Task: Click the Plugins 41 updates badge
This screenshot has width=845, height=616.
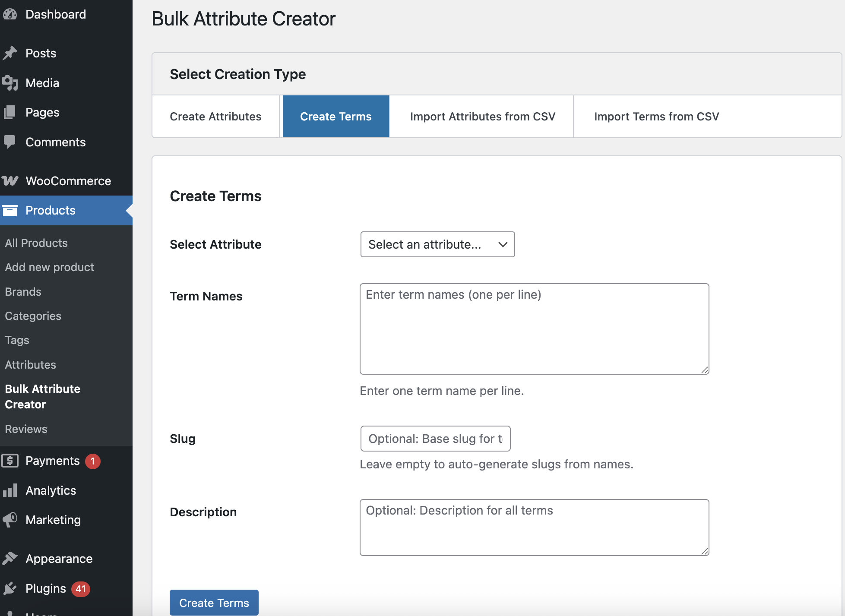Action: [x=81, y=589]
